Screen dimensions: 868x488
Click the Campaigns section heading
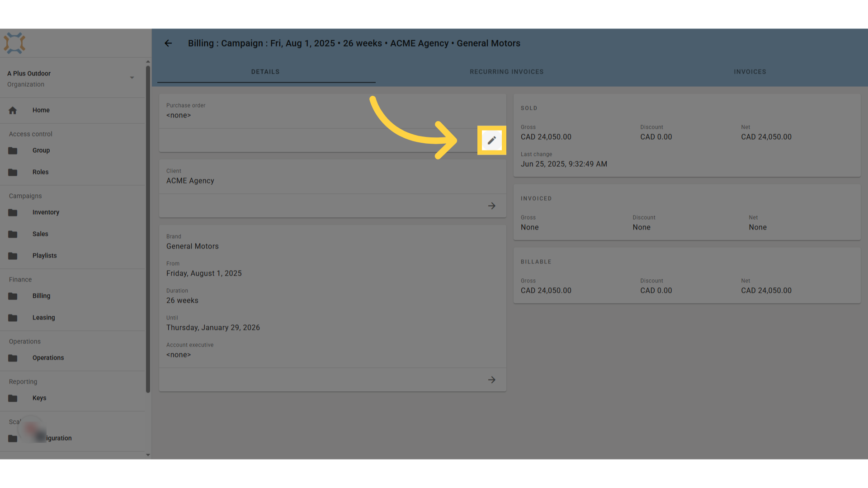pyautogui.click(x=25, y=196)
